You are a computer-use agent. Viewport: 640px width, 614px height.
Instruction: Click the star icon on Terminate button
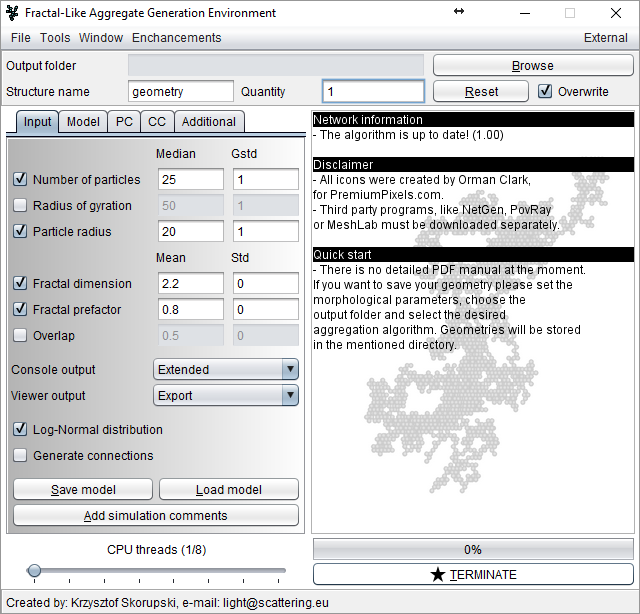(x=438, y=574)
